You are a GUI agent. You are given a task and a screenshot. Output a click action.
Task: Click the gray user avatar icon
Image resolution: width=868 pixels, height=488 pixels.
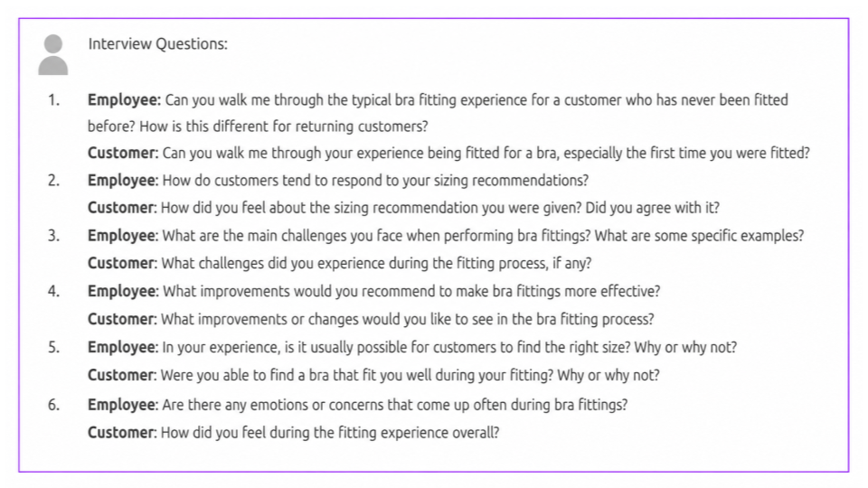pos(53,55)
